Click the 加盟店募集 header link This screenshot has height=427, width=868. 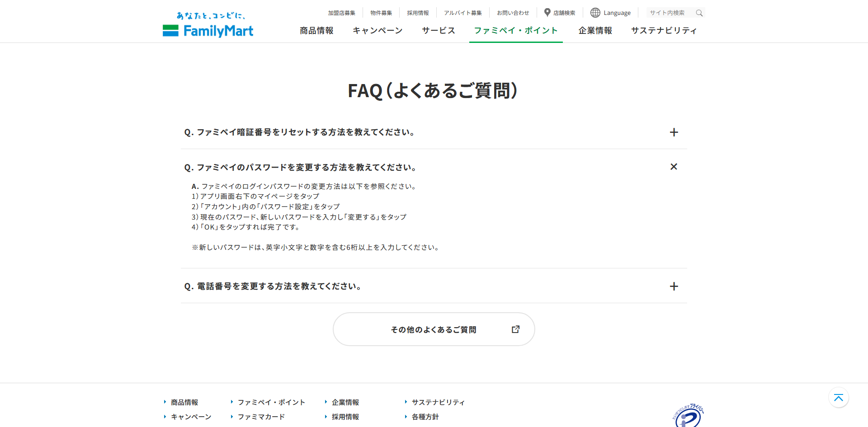tap(342, 13)
